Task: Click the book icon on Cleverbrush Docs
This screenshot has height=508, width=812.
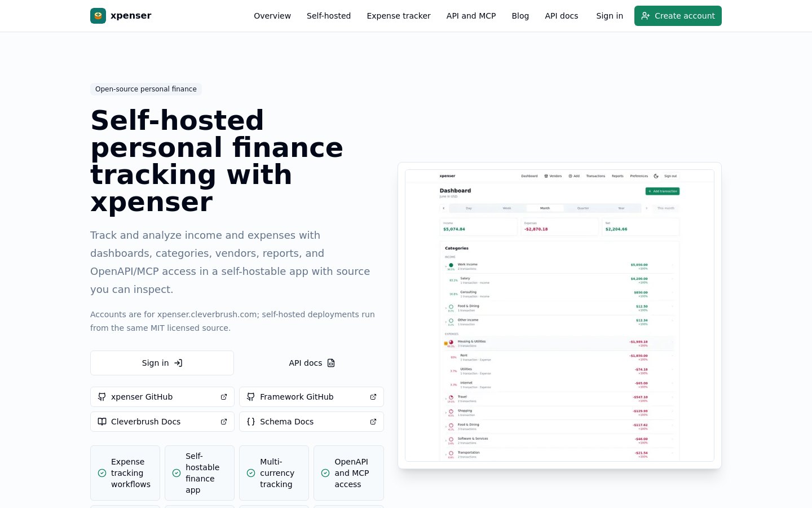Action: 102,422
